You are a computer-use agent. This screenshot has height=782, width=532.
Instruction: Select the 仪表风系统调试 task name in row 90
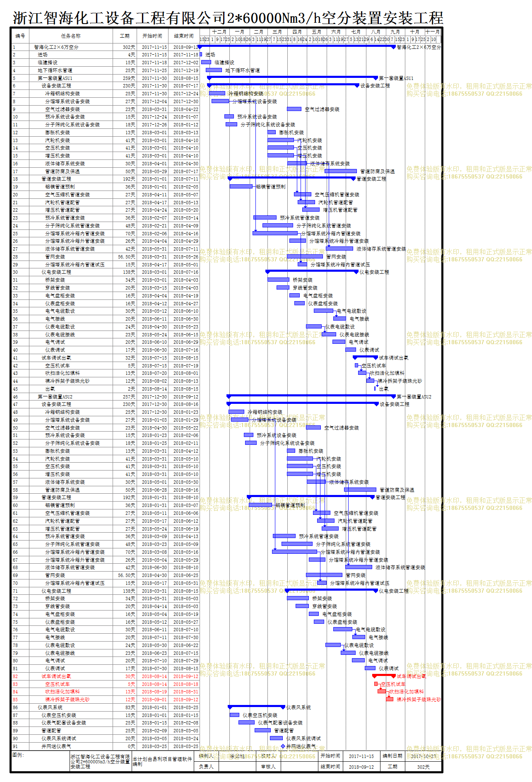coord(59,739)
